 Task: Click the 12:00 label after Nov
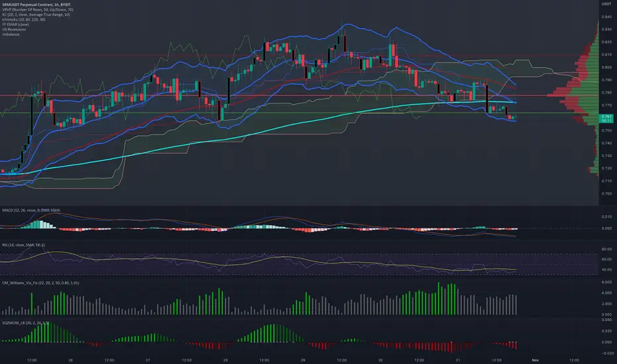[574, 360]
